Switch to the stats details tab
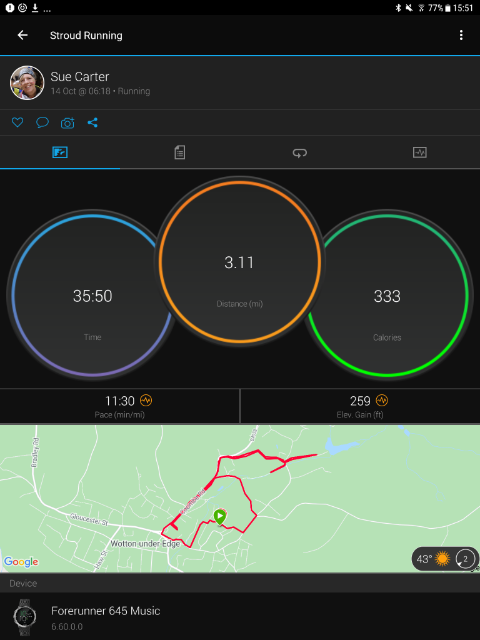 [180, 153]
